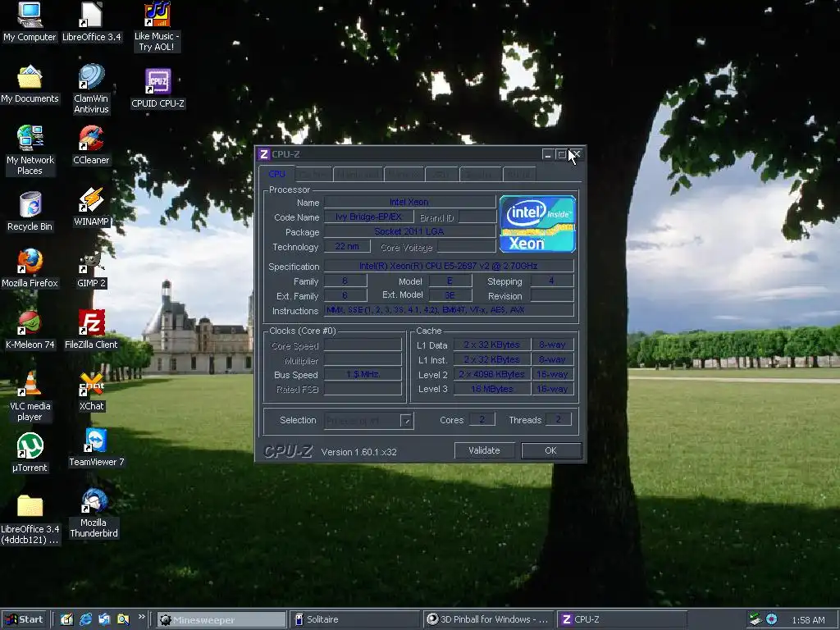The height and width of the screenshot is (630, 840).
Task: Click the first quick launch icon next to Start
Action: click(x=67, y=619)
